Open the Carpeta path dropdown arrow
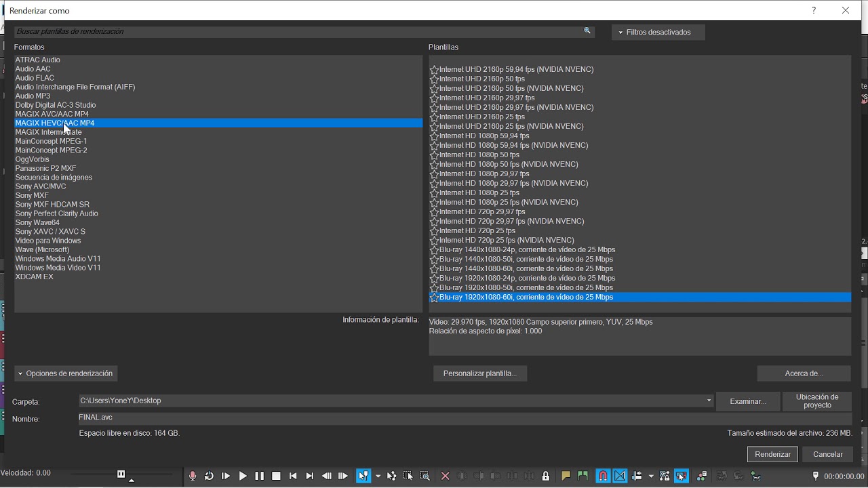Viewport: 868px width, 488px height. 709,401
